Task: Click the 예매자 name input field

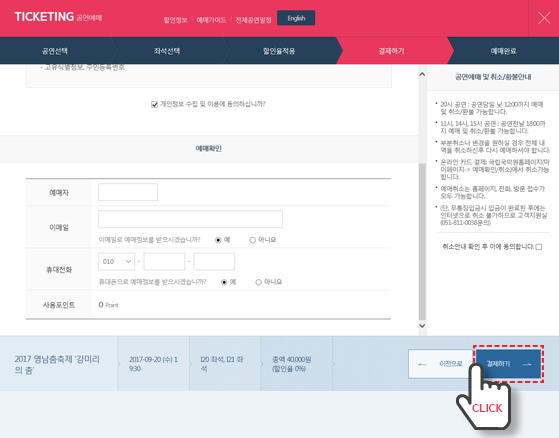Action: click(x=128, y=192)
